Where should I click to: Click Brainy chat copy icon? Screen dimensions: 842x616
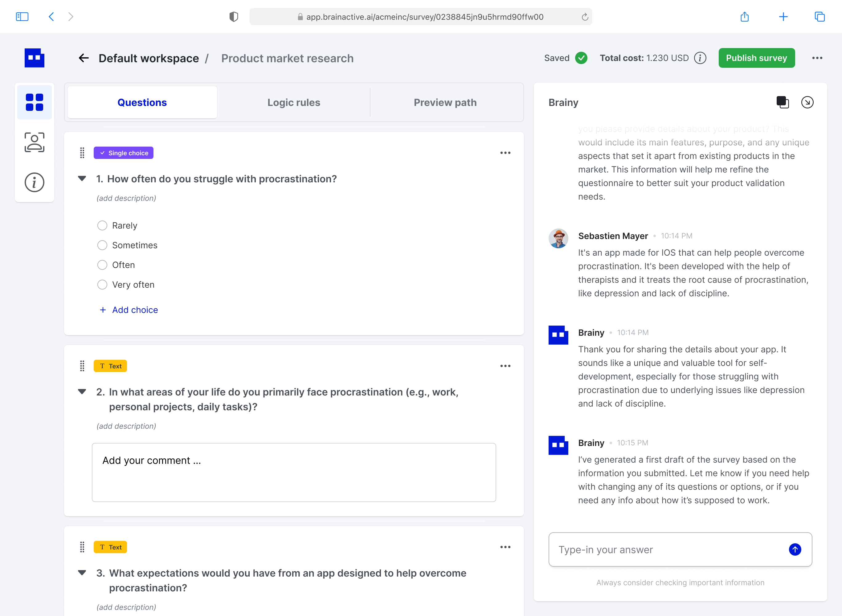click(782, 102)
